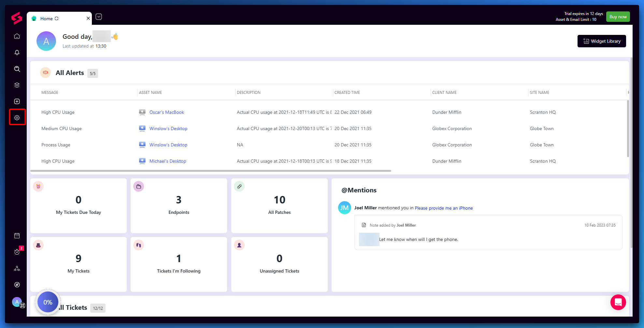This screenshot has height=328, width=644.
Task: Open Winslow's Desktop in Process Usage row
Action: tap(168, 145)
